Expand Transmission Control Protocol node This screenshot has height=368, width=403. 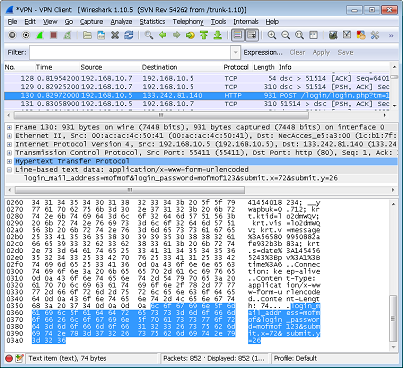pos(9,153)
